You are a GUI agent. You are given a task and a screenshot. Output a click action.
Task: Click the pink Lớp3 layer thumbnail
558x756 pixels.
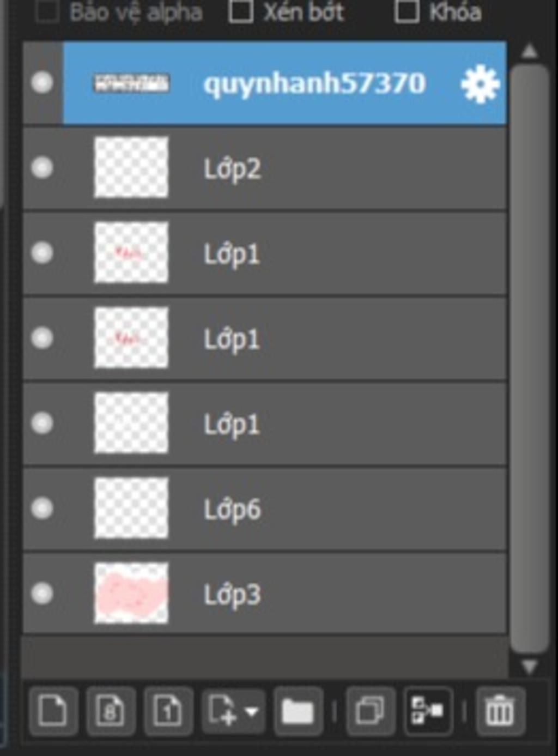coord(131,594)
